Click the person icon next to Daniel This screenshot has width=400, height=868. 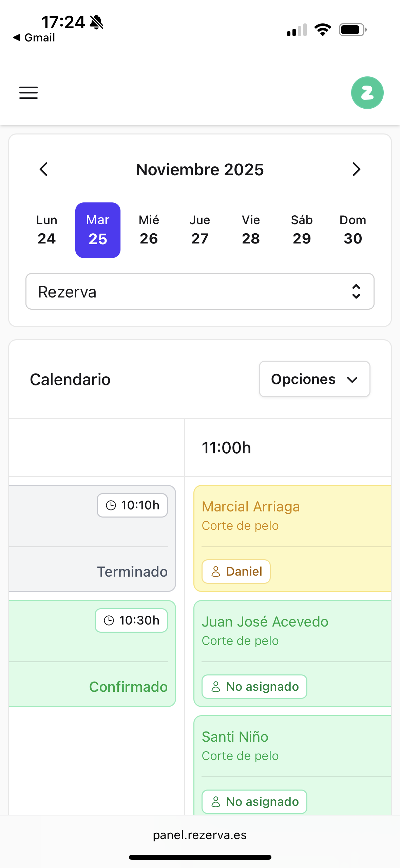pyautogui.click(x=216, y=572)
